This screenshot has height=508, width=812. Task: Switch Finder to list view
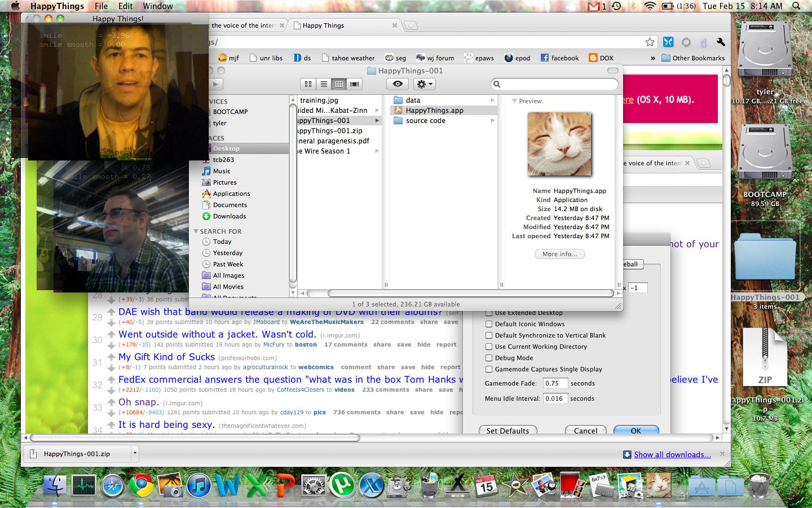point(324,84)
